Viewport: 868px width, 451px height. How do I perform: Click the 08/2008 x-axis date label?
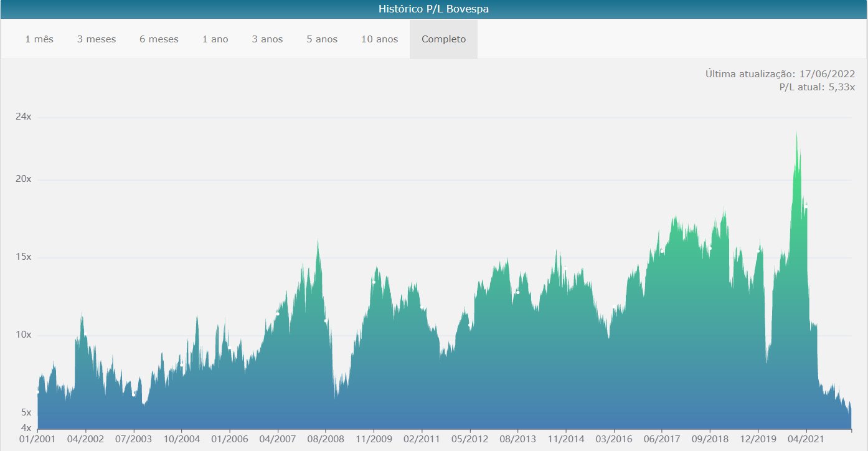tap(326, 439)
